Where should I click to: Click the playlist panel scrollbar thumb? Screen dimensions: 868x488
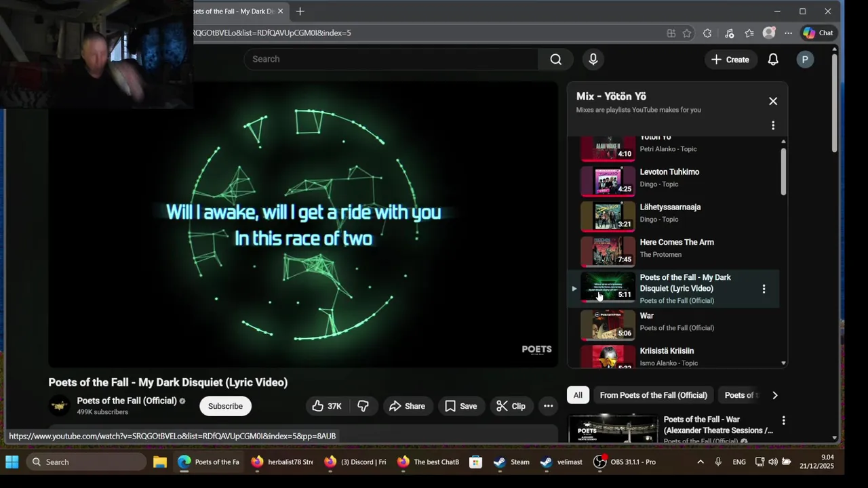[783, 171]
